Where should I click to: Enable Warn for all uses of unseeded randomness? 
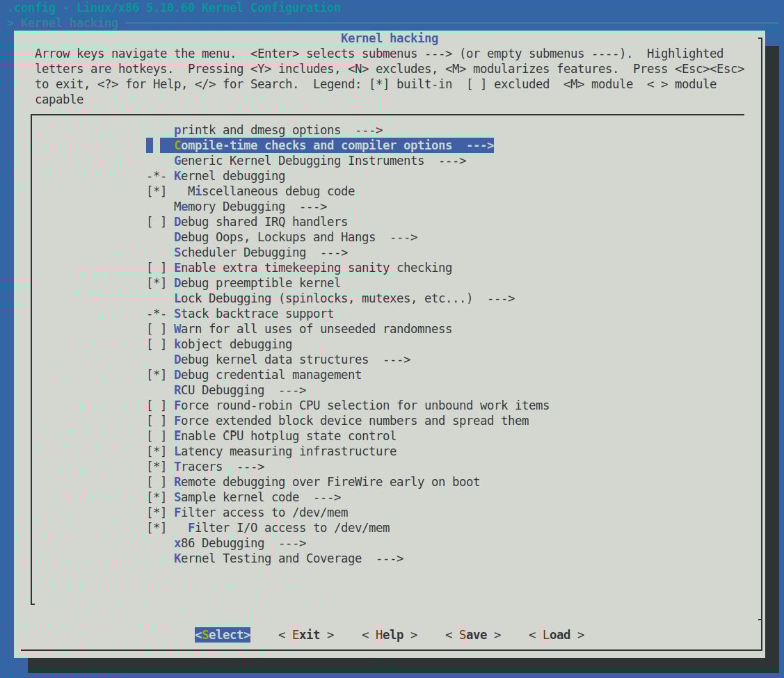157,329
